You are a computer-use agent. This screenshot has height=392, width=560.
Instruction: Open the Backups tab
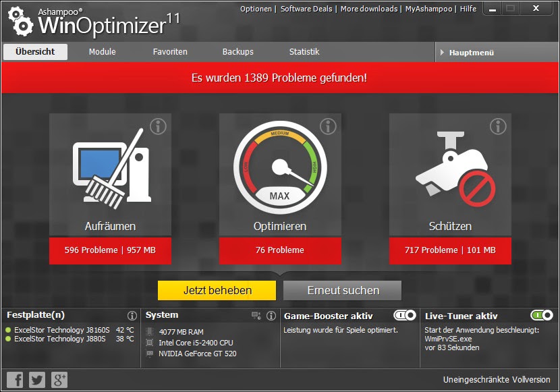click(x=238, y=52)
